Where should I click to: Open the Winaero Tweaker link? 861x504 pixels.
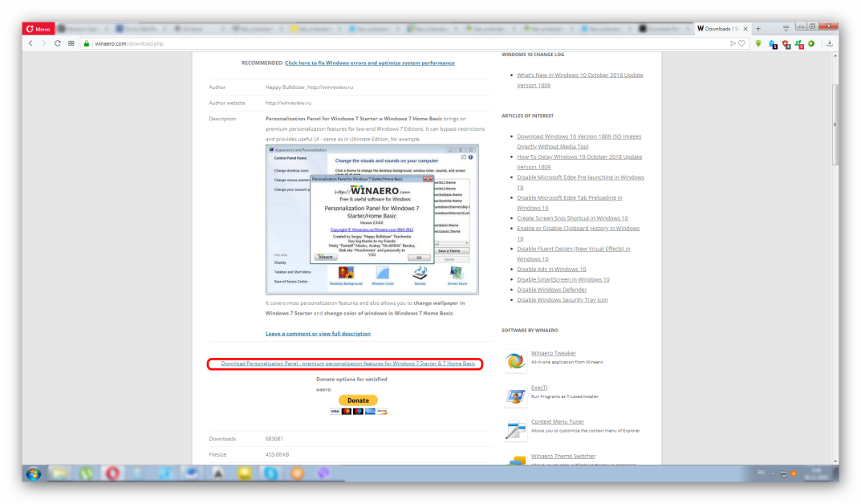[x=554, y=353]
